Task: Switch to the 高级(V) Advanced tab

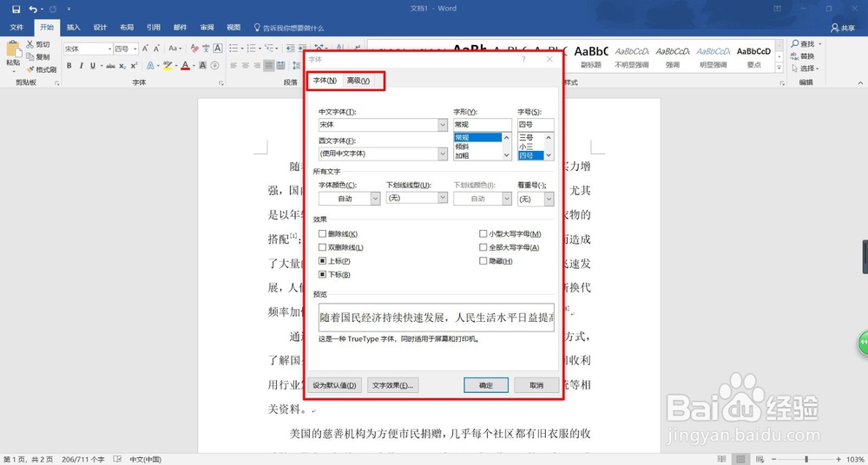Action: pyautogui.click(x=358, y=81)
